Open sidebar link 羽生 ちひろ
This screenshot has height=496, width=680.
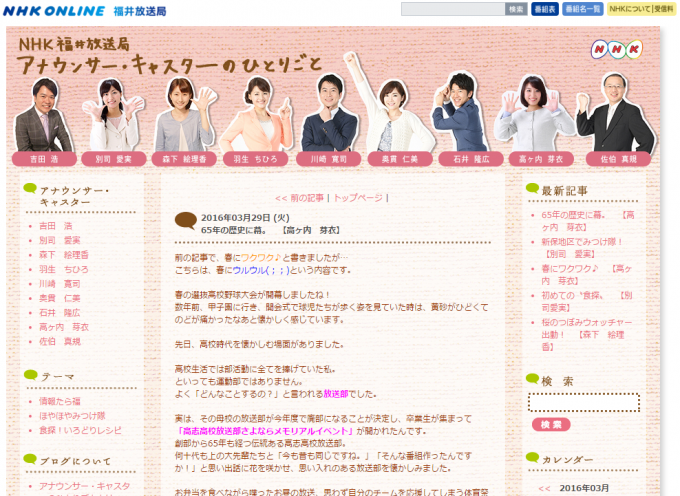[x=64, y=269]
